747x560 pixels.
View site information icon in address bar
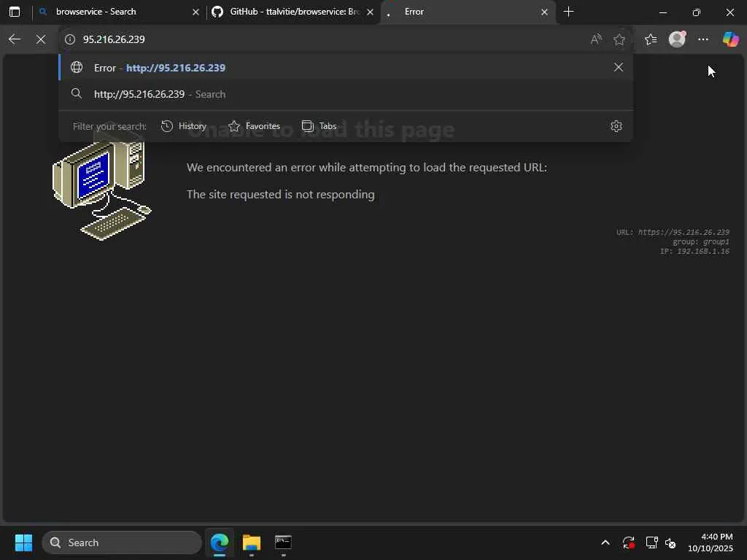[70, 39]
